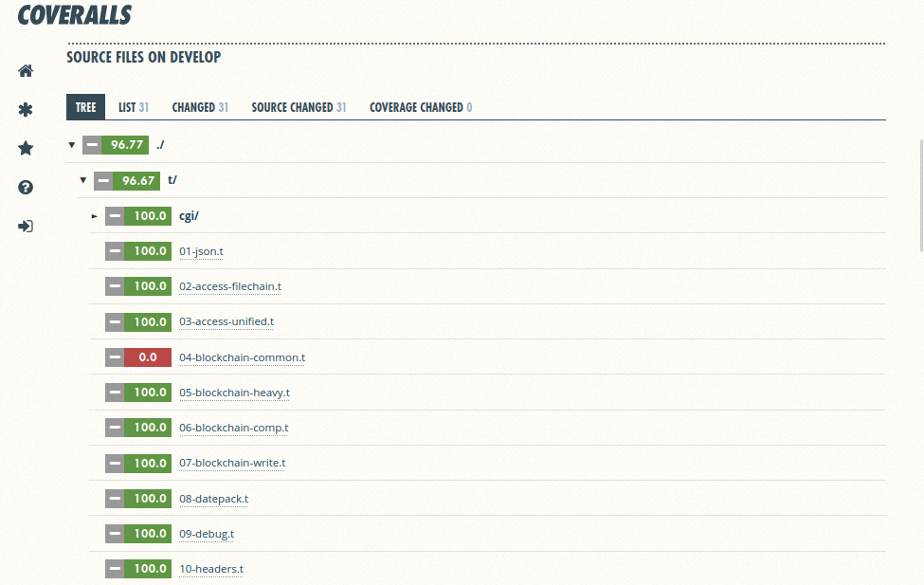Collapse the t/ directory
This screenshot has height=585, width=924.
pos(82,180)
